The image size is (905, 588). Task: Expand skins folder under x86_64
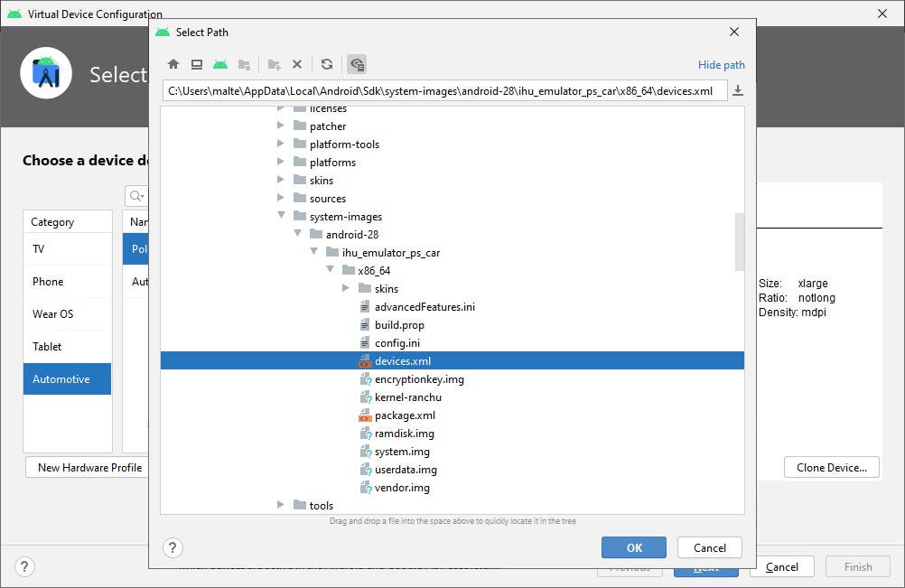coord(346,287)
